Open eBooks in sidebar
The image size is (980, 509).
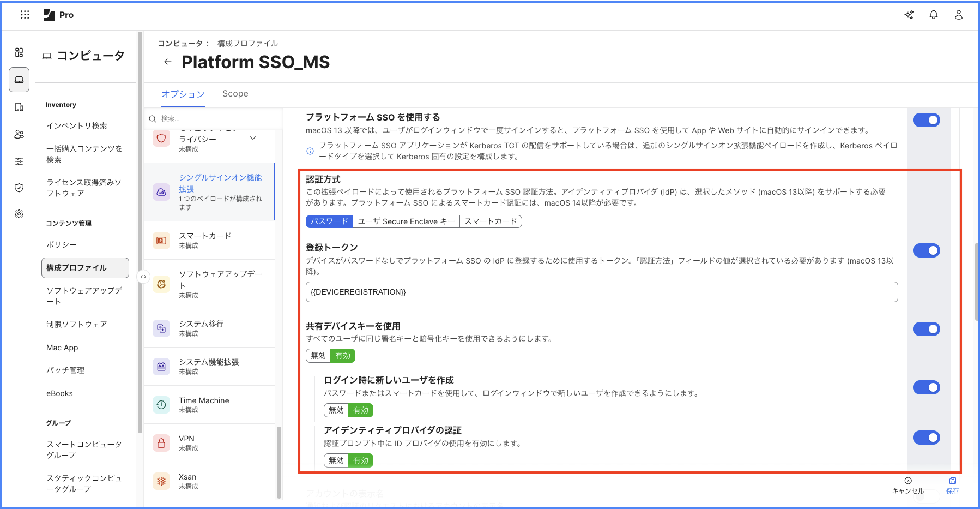[59, 393]
